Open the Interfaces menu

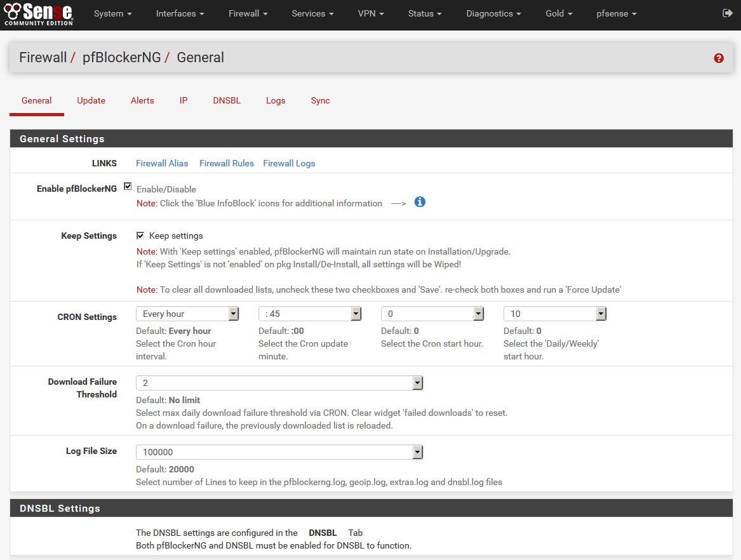tap(180, 14)
